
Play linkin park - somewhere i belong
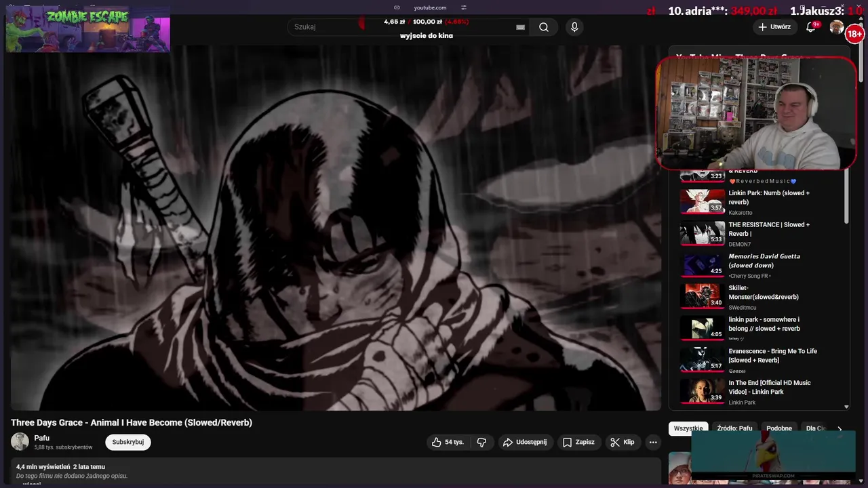764,324
